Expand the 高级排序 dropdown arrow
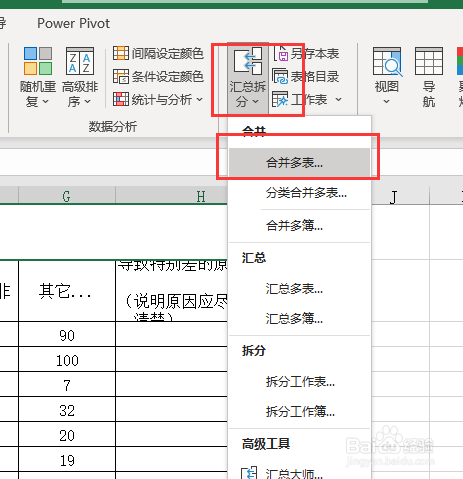The height and width of the screenshot is (479, 463). pos(88,101)
